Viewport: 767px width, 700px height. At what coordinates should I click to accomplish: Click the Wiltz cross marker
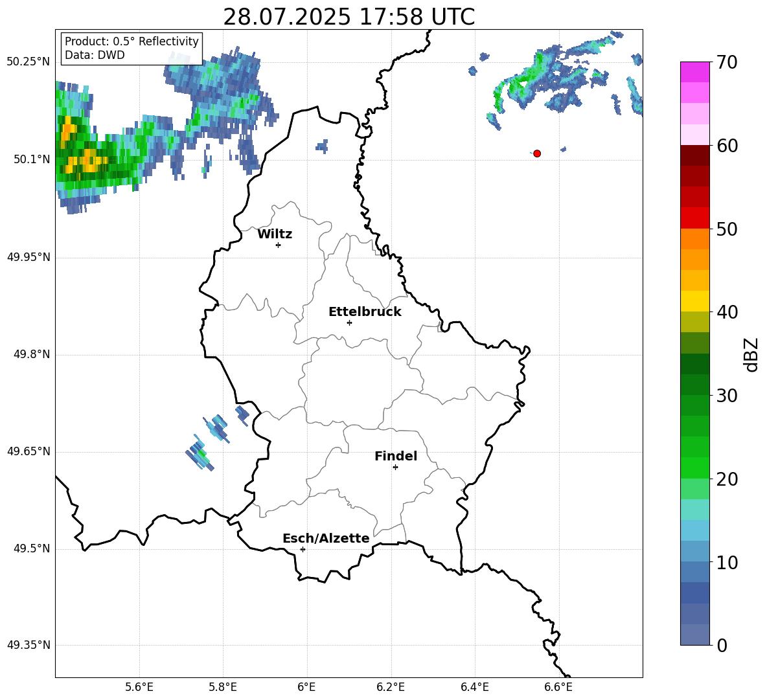point(279,245)
